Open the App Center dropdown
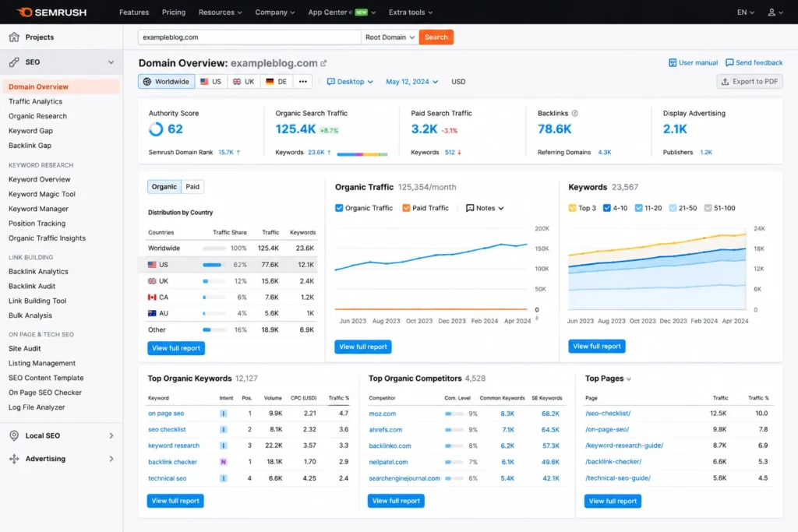This screenshot has height=532, width=798. 341,12
